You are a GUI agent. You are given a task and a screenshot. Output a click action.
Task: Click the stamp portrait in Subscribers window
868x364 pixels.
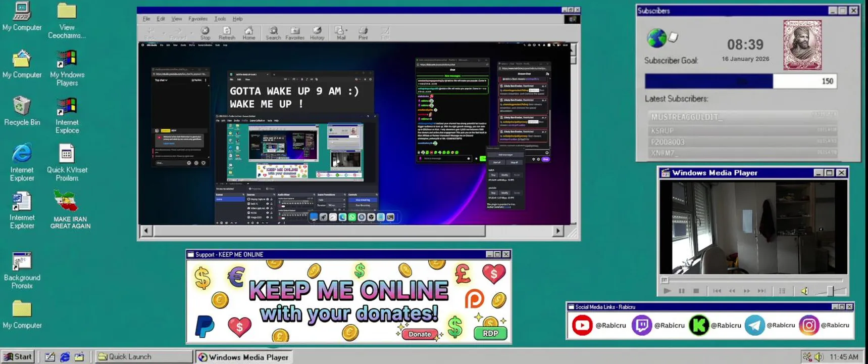tap(802, 45)
